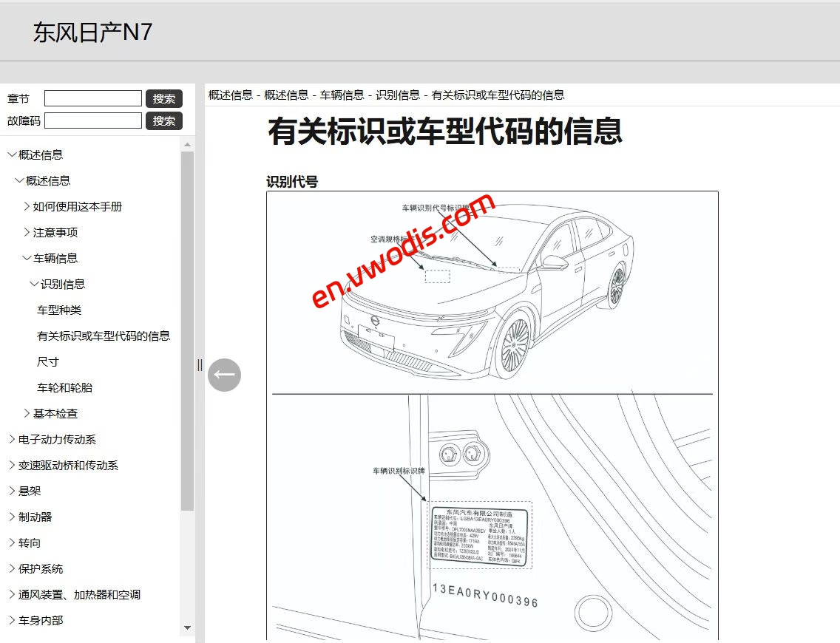Image resolution: width=840 pixels, height=643 pixels.
Task: Click the circular back navigation arrow icon
Action: pos(224,375)
